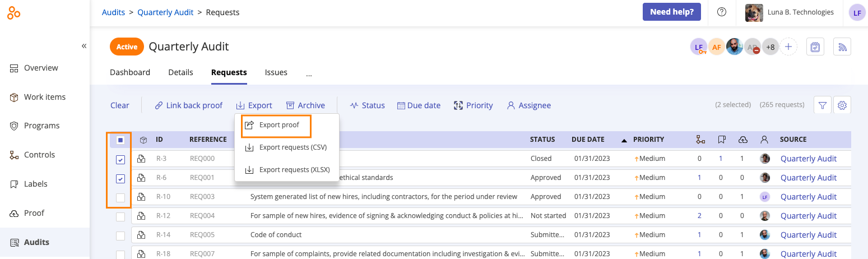Open the Export dropdown
Viewport: 868px width, 259px height.
pyautogui.click(x=254, y=105)
